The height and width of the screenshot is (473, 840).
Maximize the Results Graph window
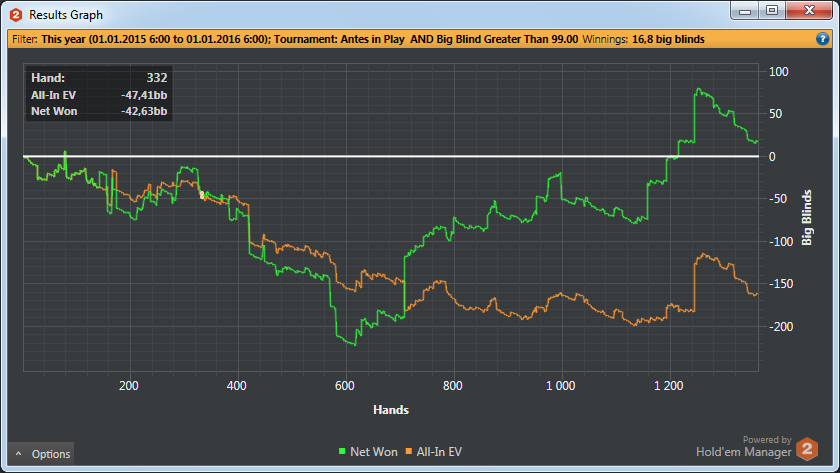coord(771,11)
